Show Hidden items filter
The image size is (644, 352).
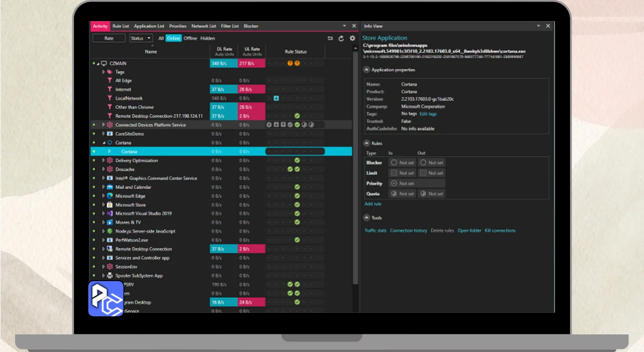(208, 38)
